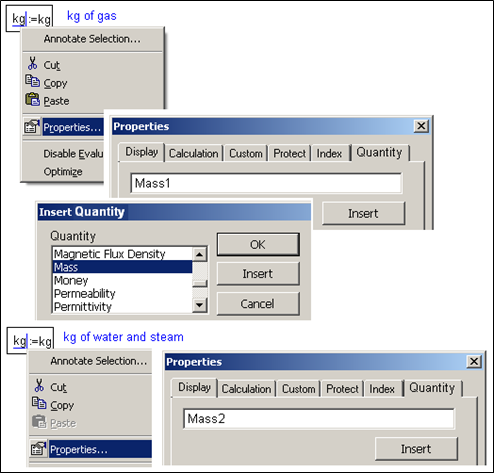Choose Disable Evaluation in upper context menu
This screenshot has width=494, height=473.
pyautogui.click(x=73, y=154)
